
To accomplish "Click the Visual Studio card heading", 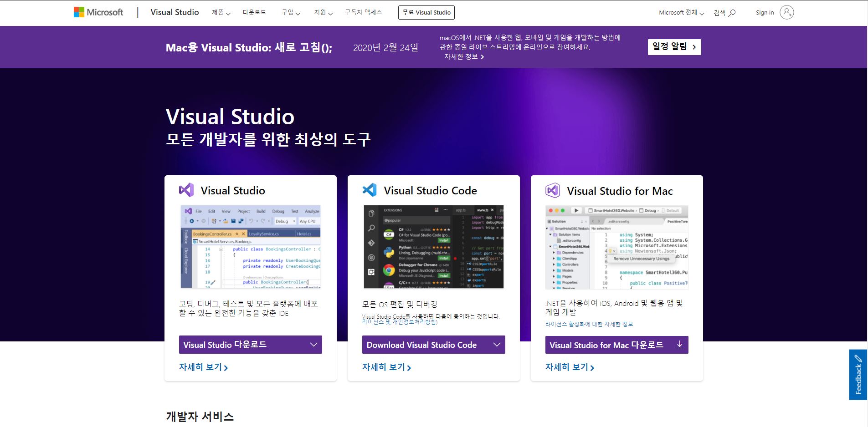I will [x=233, y=190].
